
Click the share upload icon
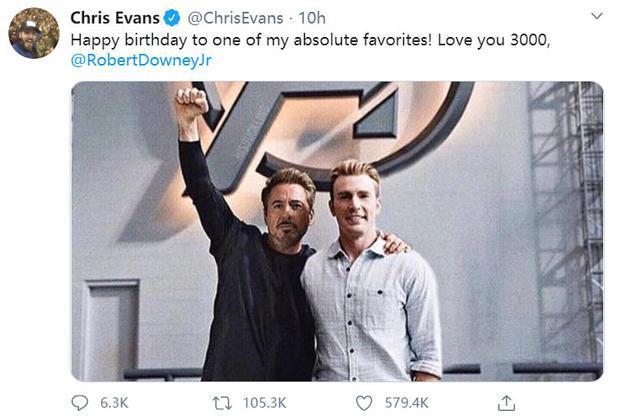coord(506,401)
